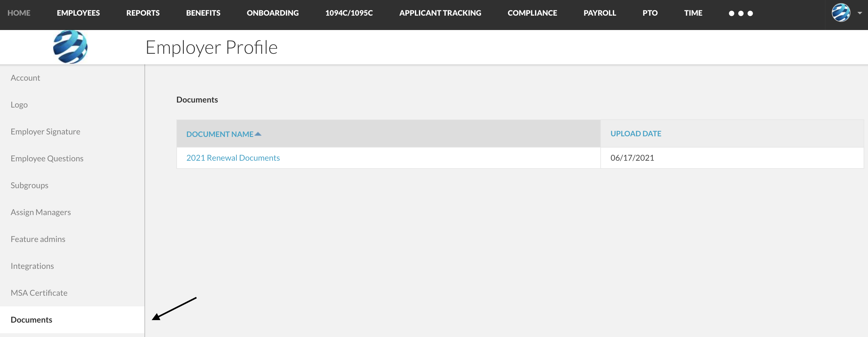Open the TIME menu
Viewport: 868px width, 337px height.
coord(693,13)
